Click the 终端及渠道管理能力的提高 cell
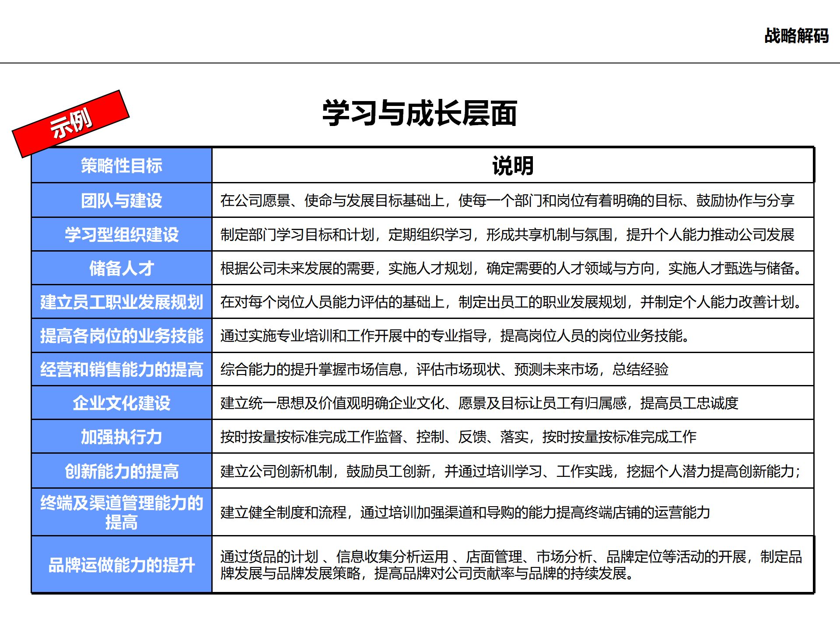 [122, 512]
